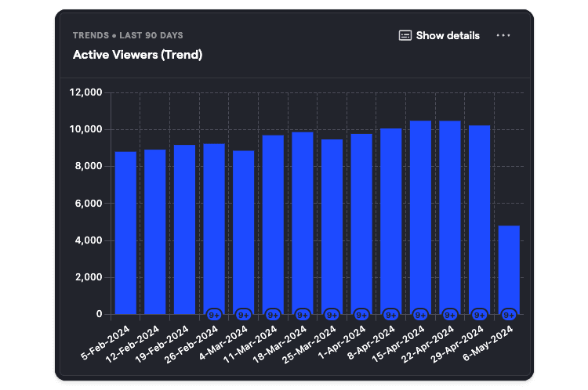Select the 15-Apr-2024 bar

point(420,215)
